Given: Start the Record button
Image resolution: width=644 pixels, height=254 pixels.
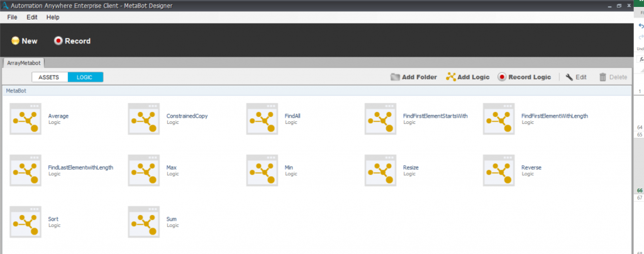Looking at the screenshot, I should click(x=72, y=41).
